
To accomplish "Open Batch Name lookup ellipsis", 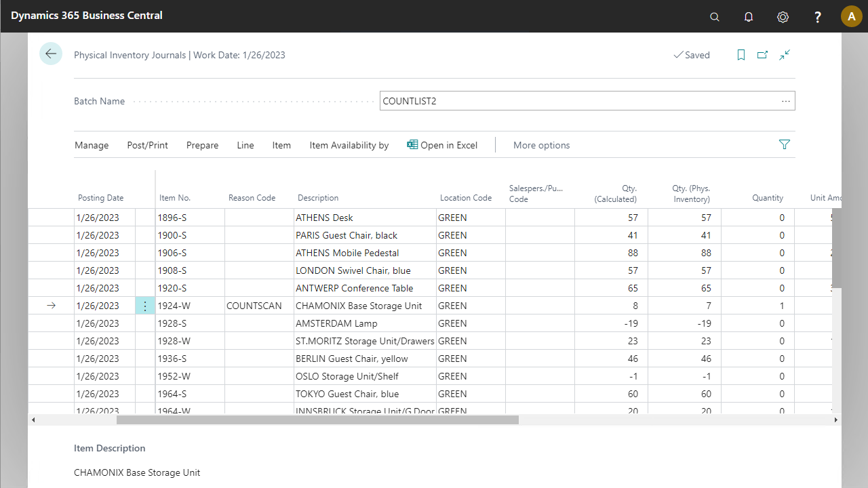I will 786,101.
